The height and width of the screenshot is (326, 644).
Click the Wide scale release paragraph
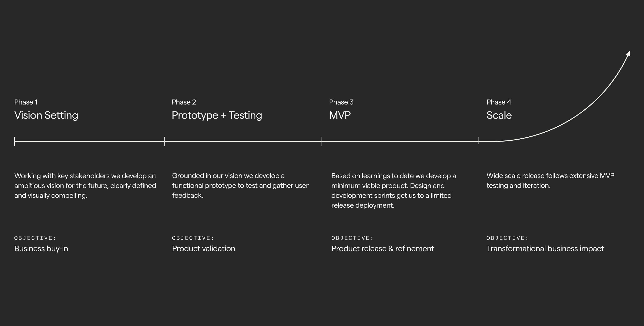(550, 181)
